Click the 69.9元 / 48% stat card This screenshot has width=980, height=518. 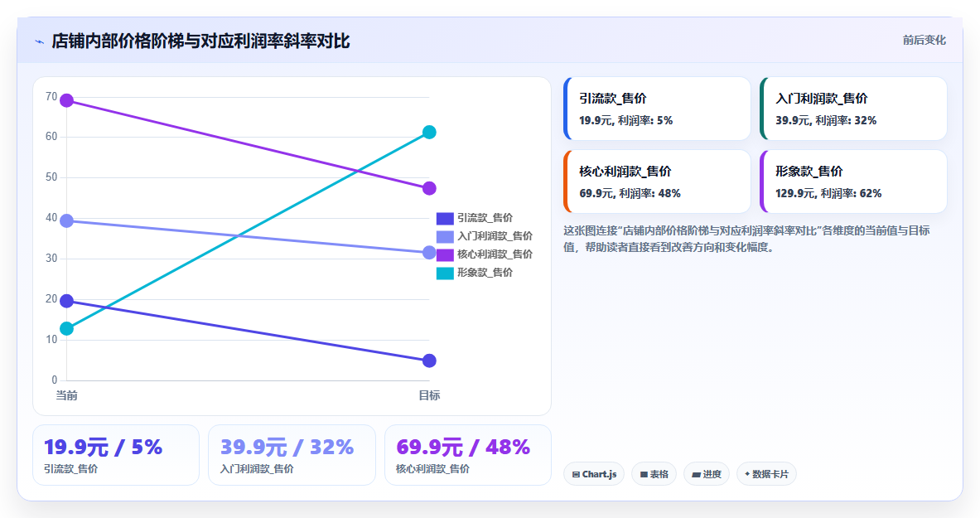(467, 455)
